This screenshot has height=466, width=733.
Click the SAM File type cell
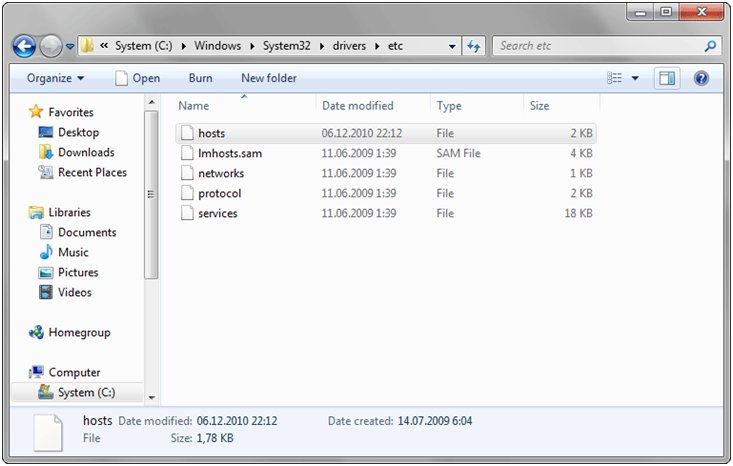click(459, 153)
